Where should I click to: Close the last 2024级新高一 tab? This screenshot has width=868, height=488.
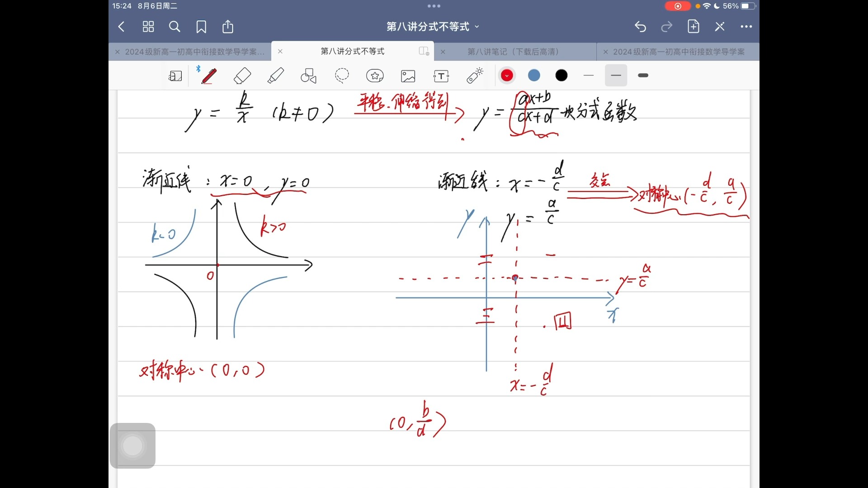click(x=606, y=52)
